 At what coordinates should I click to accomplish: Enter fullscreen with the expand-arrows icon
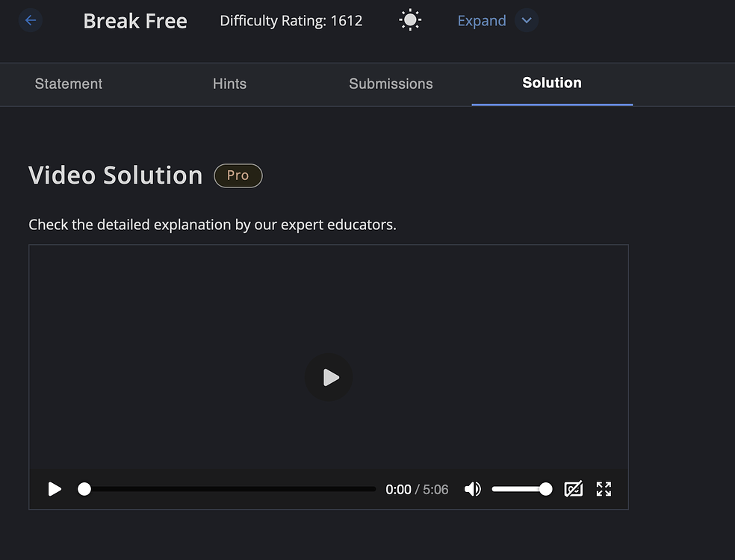click(x=604, y=489)
